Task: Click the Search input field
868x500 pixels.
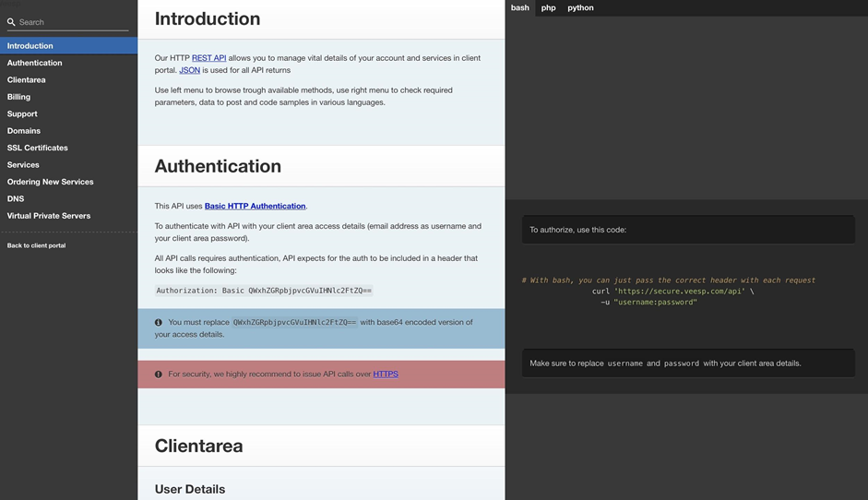Action: click(72, 22)
